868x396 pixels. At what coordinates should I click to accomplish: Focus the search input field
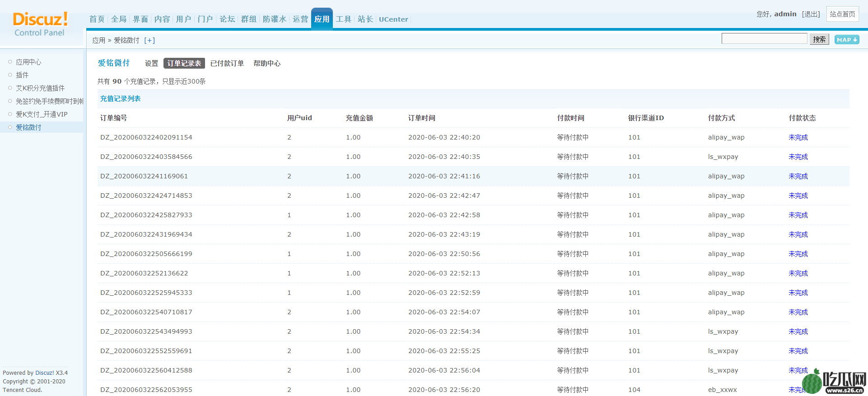coord(764,39)
